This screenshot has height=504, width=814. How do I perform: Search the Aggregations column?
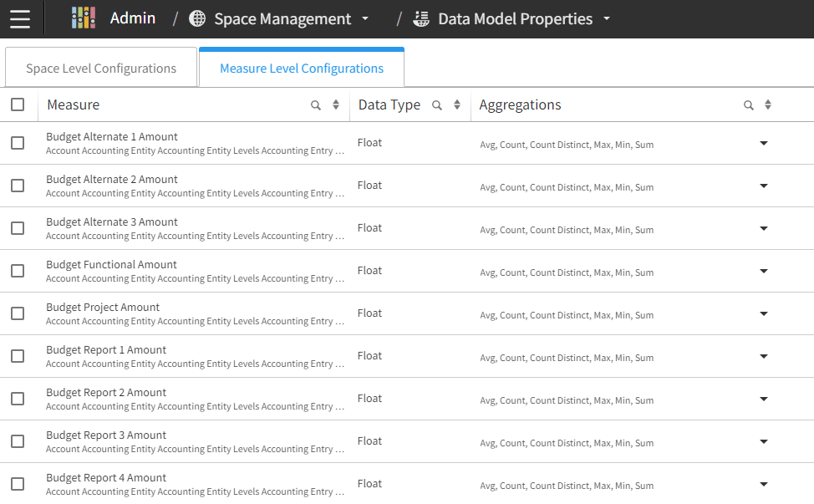(749, 105)
